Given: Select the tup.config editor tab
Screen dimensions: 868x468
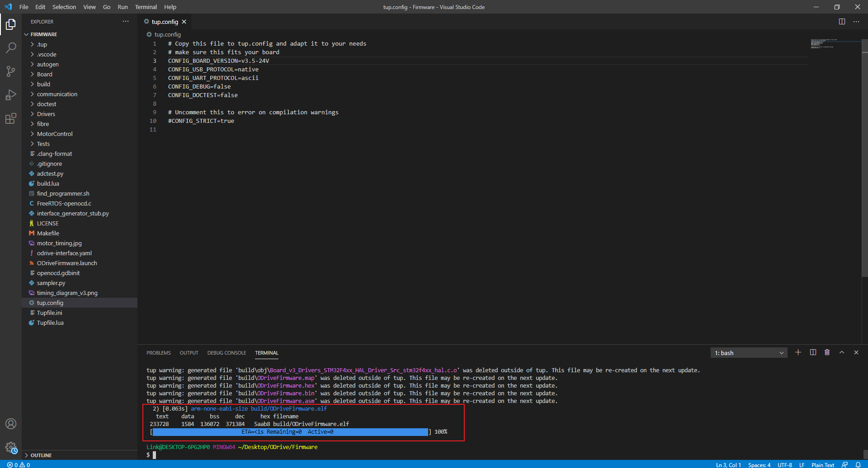Looking at the screenshot, I should click(165, 22).
